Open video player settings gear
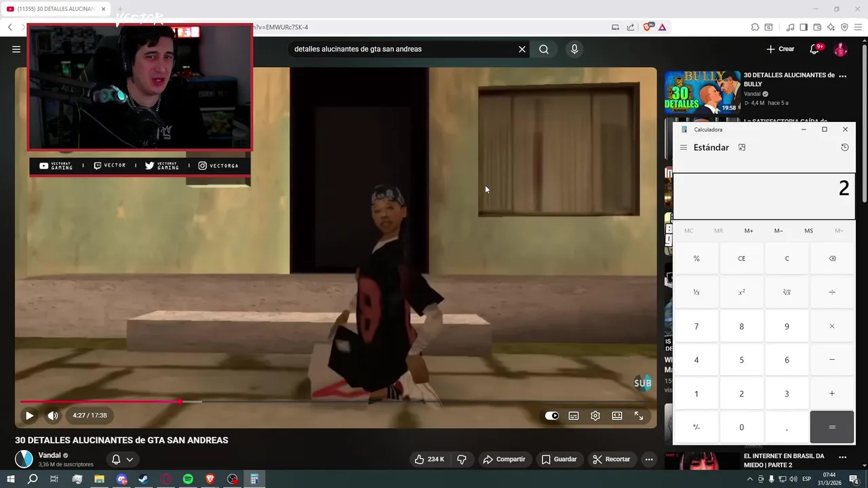The height and width of the screenshot is (488, 868). (595, 415)
